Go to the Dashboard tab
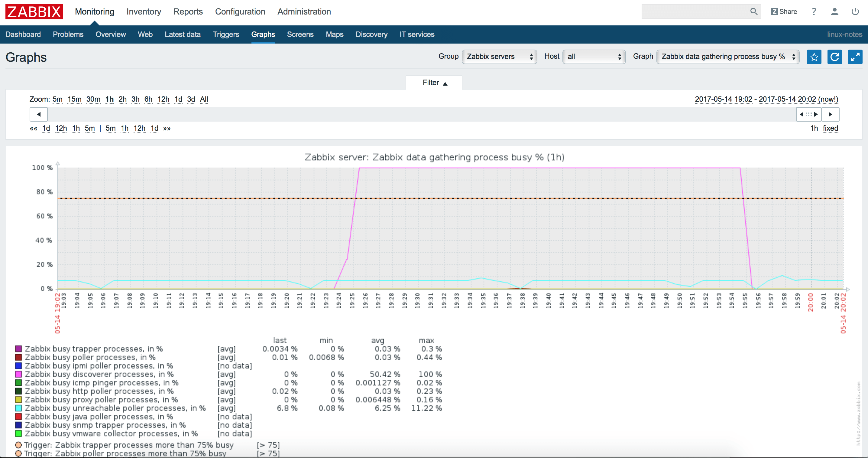The width and height of the screenshot is (868, 458). click(23, 34)
